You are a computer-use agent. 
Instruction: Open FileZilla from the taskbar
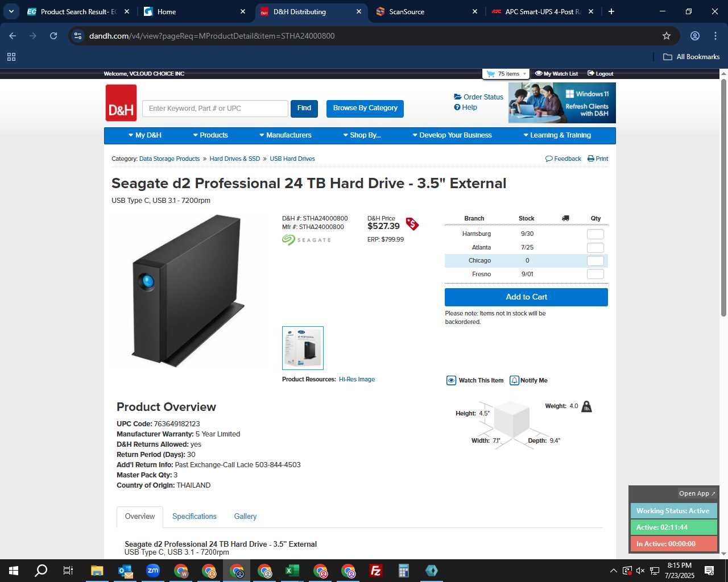coord(376,571)
